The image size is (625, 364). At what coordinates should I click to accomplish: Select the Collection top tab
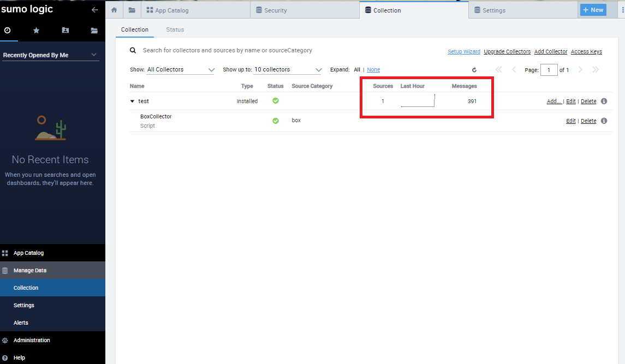(x=414, y=10)
